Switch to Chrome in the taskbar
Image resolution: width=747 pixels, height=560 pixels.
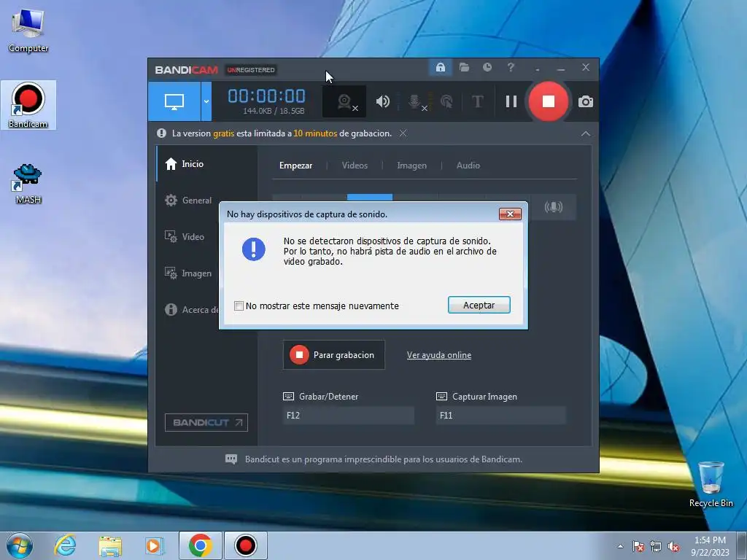[200, 545]
